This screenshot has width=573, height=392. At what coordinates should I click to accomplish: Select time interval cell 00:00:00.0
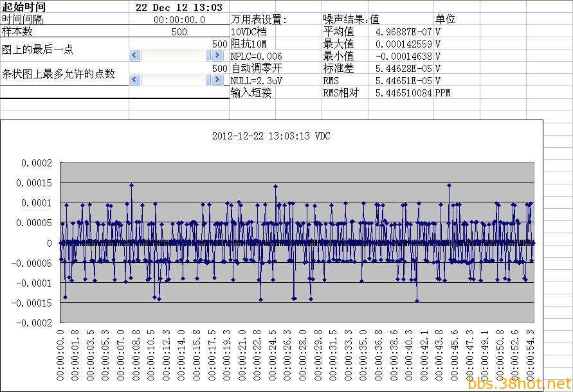[x=179, y=19]
